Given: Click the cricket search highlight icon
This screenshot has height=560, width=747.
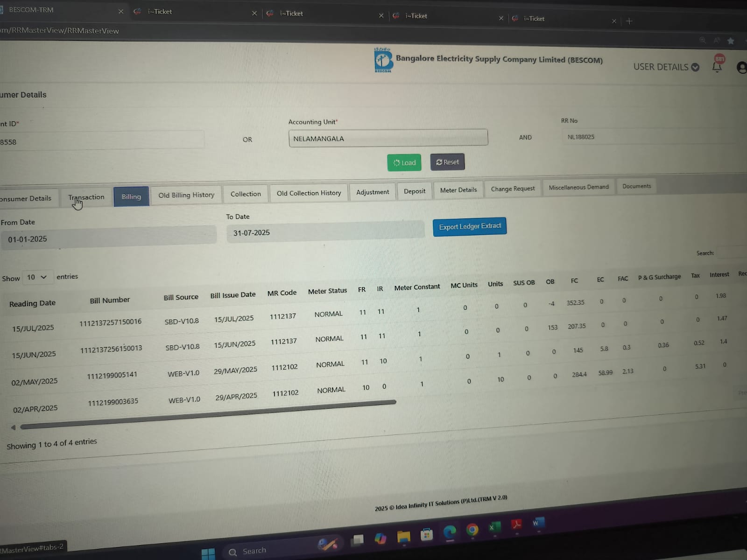Looking at the screenshot, I should [x=327, y=544].
